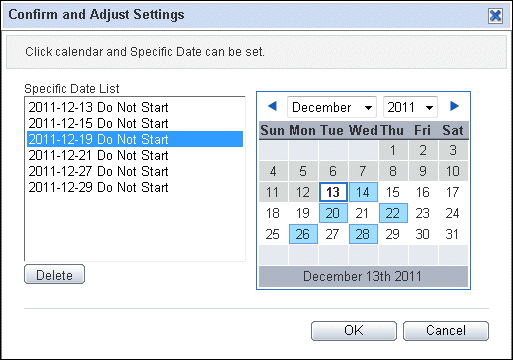Toggle highlighted day 20 in calendar
This screenshot has width=513, height=360.
pos(333,213)
